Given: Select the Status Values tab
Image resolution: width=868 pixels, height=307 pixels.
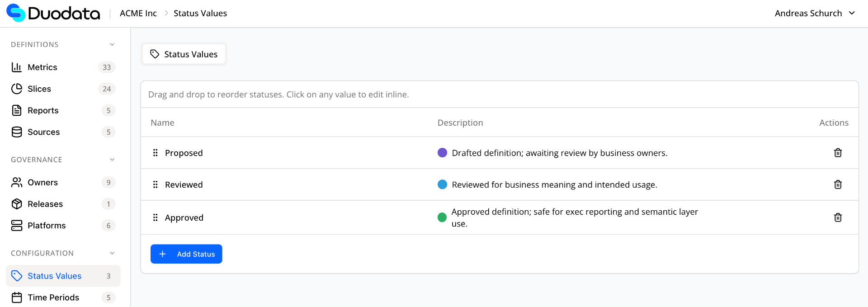Looking at the screenshot, I should tap(184, 54).
